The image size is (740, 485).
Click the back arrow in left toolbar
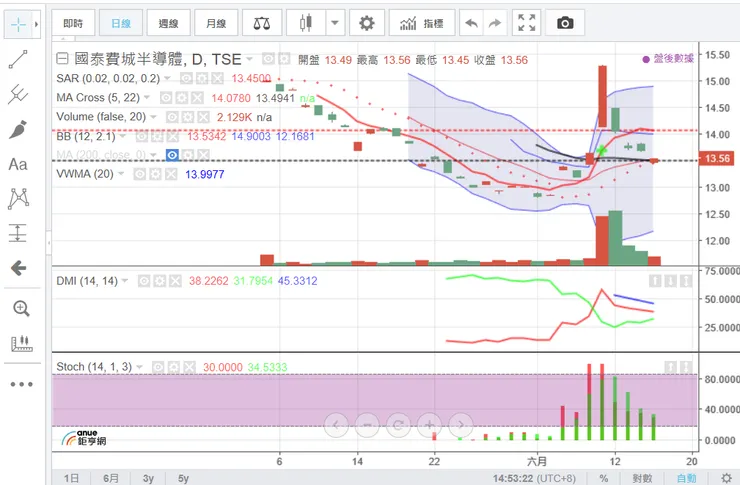(x=18, y=268)
